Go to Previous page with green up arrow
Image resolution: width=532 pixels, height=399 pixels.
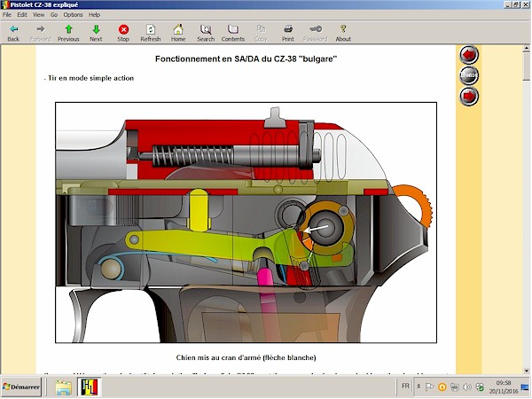(68, 34)
